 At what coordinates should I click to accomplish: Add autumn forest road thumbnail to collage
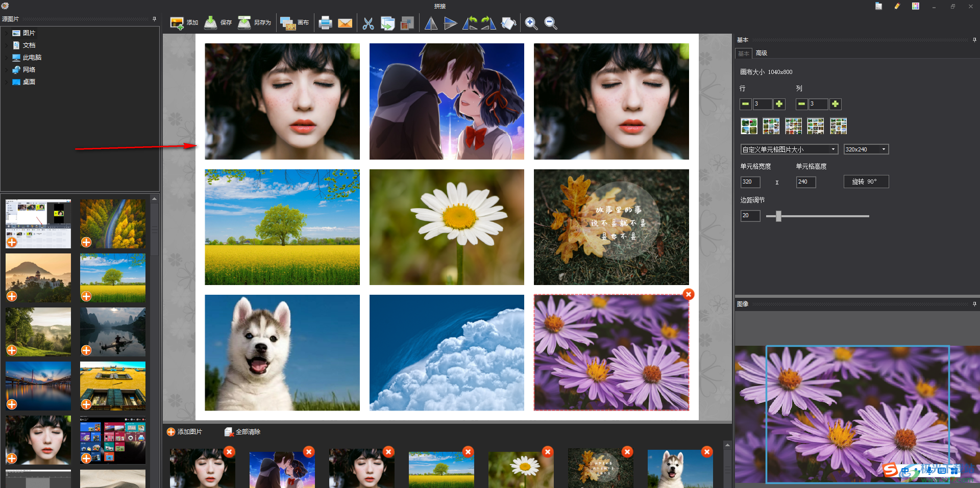86,242
